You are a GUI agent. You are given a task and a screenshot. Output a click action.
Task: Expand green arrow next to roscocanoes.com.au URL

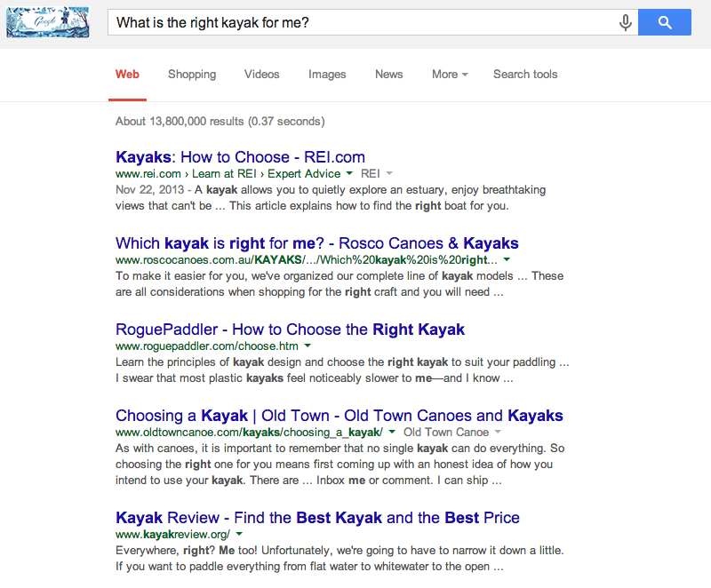[x=507, y=259]
